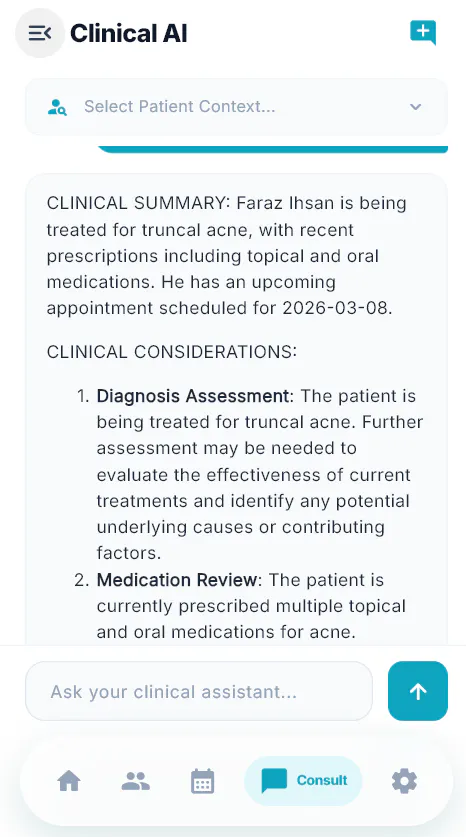This screenshot has width=466, height=837.
Task: Collapse the sidebar menu icon
Action: (x=40, y=33)
